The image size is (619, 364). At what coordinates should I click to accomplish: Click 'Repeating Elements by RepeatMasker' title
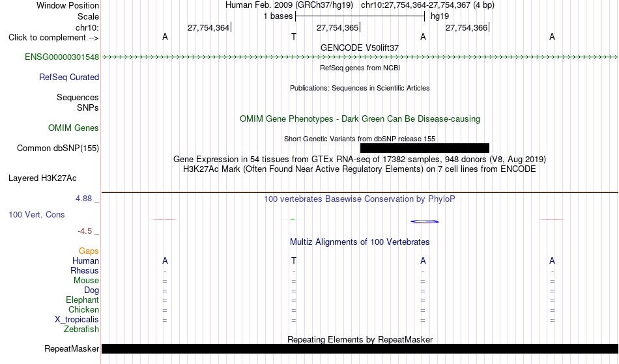pyautogui.click(x=360, y=339)
